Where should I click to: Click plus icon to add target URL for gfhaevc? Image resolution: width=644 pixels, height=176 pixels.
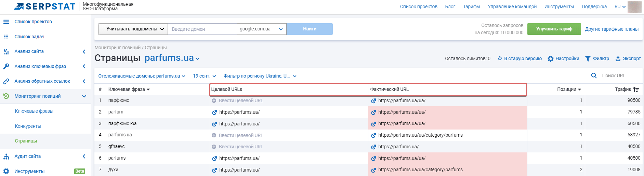pyautogui.click(x=214, y=147)
